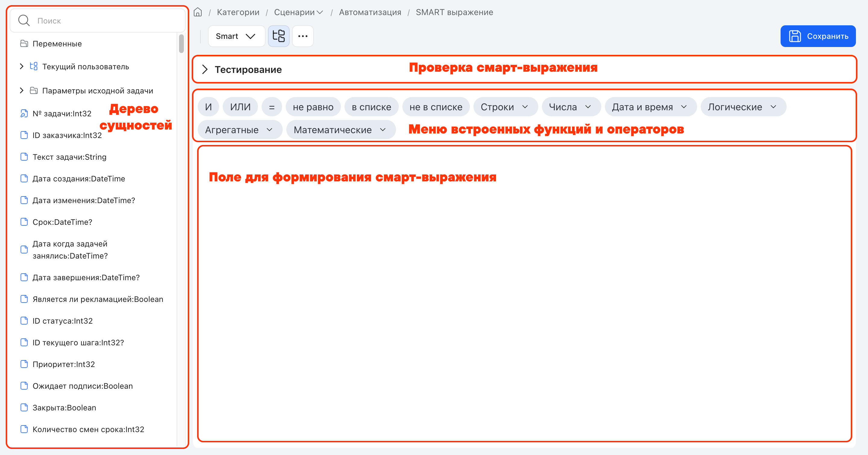
Task: Select Приоритет:Int32 in the tree
Action: coord(64,364)
